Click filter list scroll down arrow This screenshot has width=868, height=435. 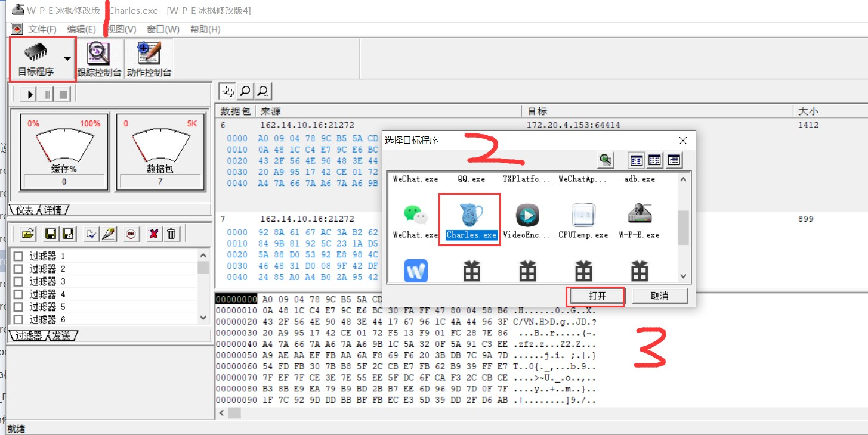[x=203, y=319]
